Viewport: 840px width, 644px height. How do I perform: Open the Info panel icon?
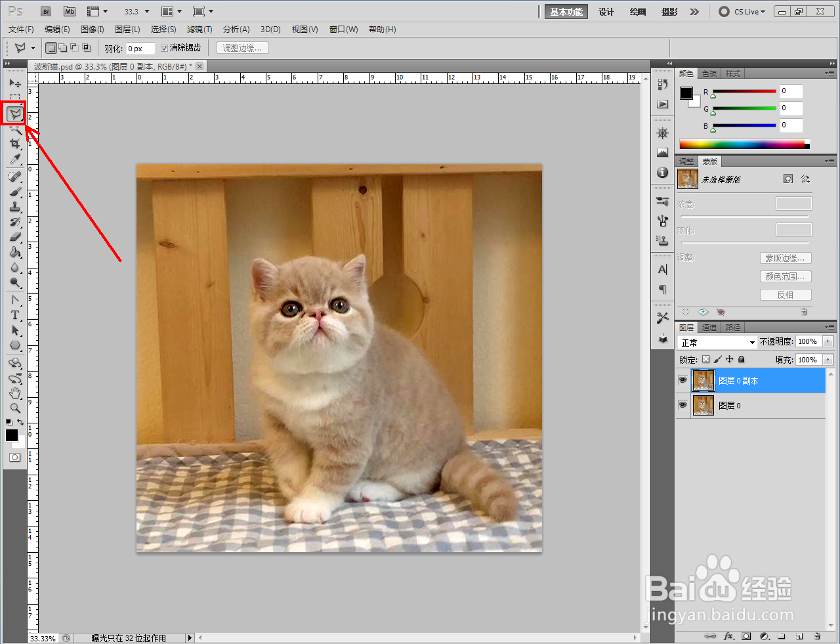[x=663, y=173]
